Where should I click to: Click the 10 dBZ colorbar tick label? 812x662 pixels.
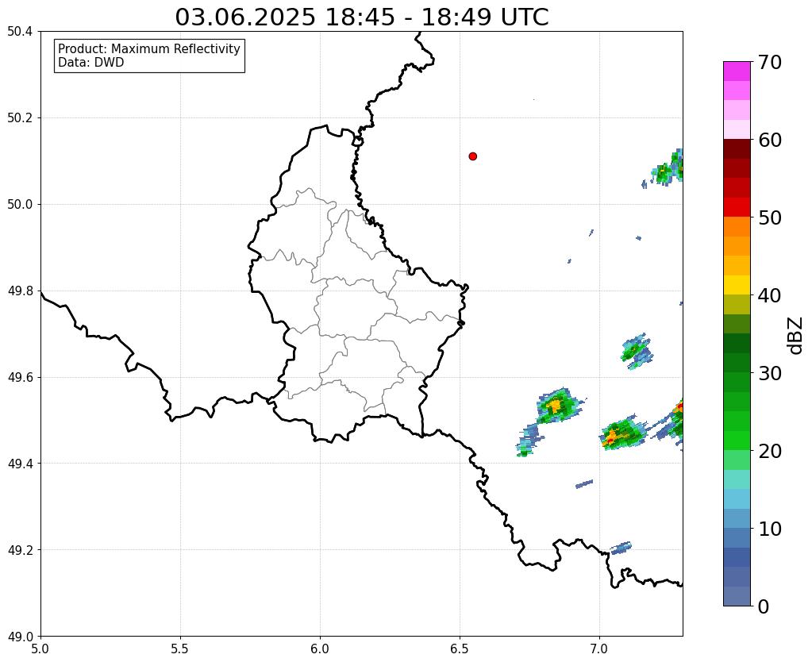770,529
